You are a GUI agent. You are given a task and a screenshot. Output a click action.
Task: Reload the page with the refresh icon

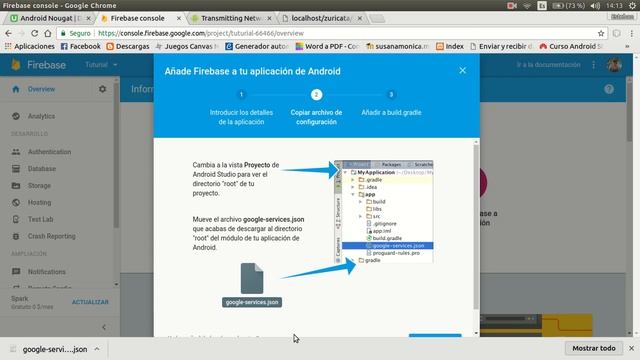pyautogui.click(x=35, y=33)
